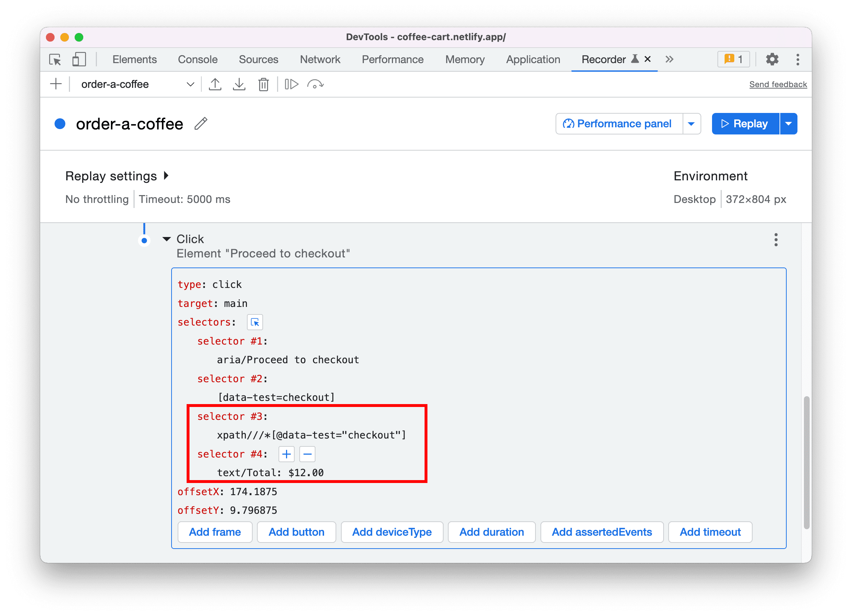The height and width of the screenshot is (616, 852).
Task: Click the download recording icon
Action: pos(238,84)
